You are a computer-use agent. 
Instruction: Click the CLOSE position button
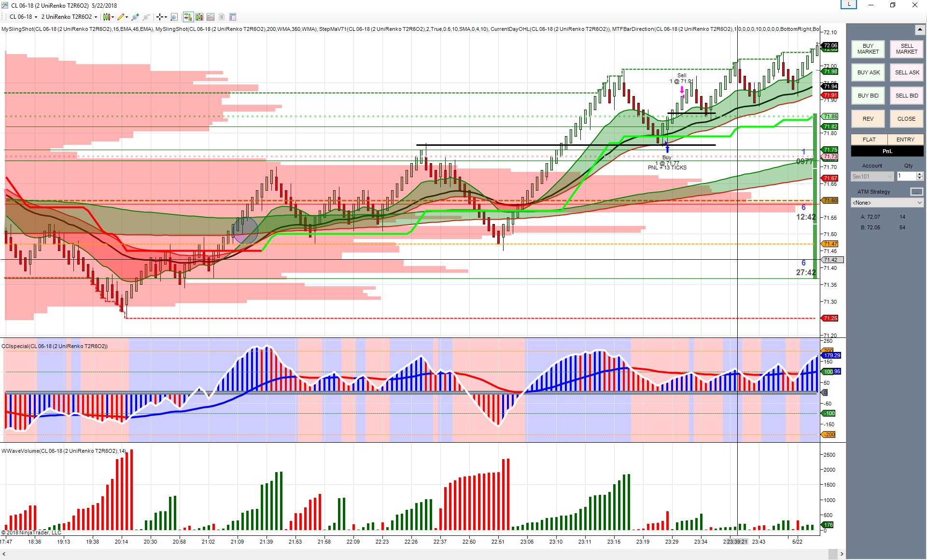point(906,119)
